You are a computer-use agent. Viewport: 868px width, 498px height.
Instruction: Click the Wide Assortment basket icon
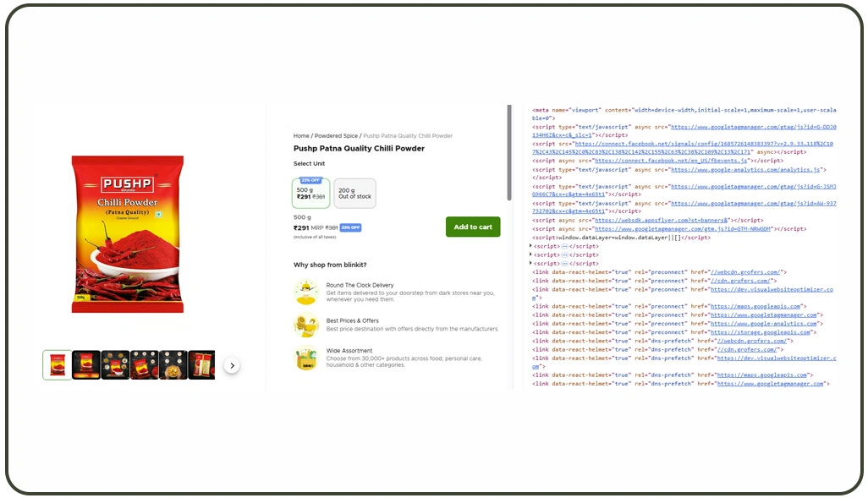coord(306,358)
